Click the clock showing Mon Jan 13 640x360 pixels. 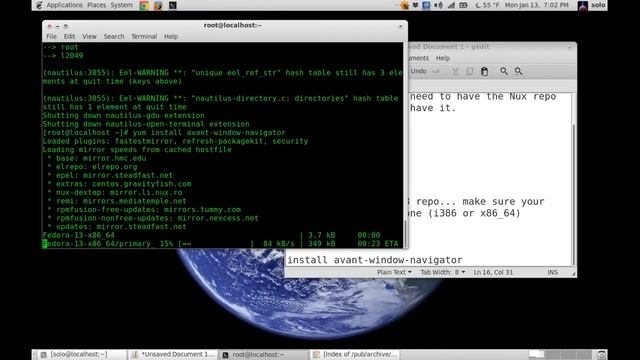[x=536, y=5]
